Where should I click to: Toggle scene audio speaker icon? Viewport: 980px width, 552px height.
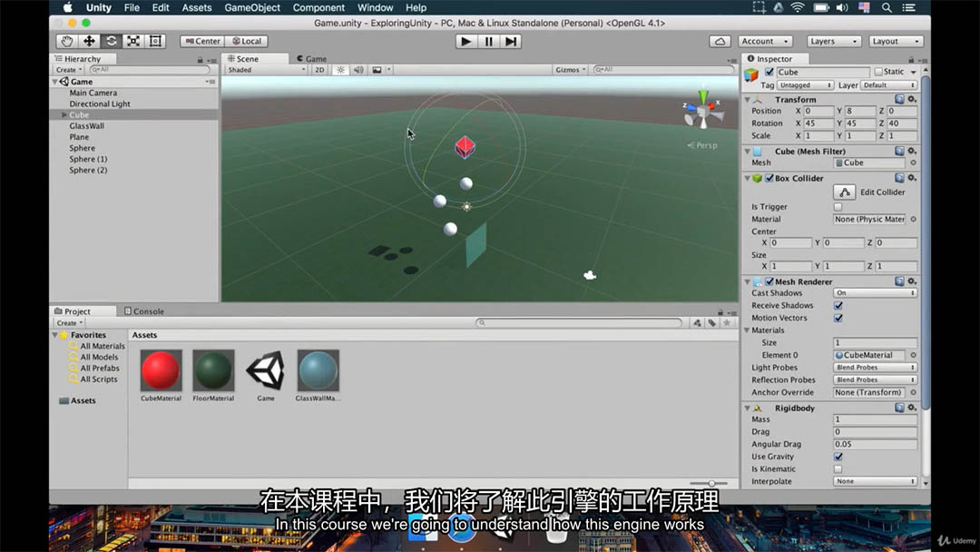[358, 70]
